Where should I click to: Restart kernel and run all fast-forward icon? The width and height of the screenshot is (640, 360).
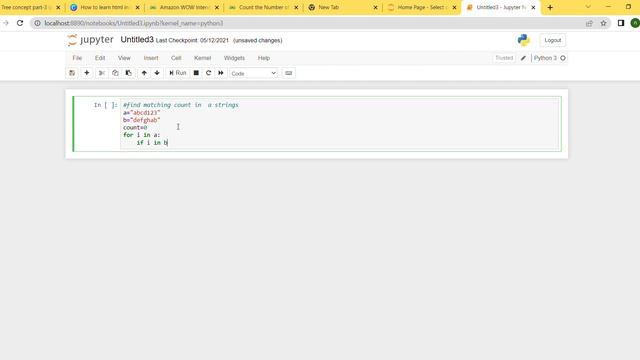click(x=221, y=73)
